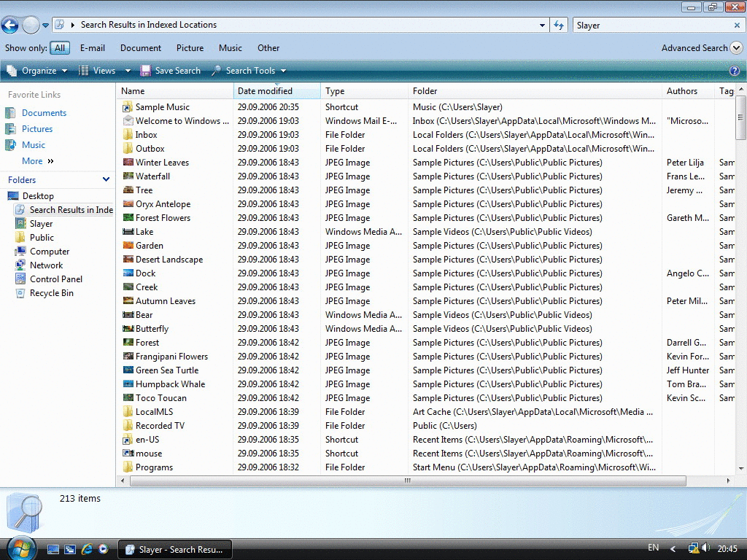
Task: Select Recycle Bin in folder tree
Action: [x=52, y=293]
